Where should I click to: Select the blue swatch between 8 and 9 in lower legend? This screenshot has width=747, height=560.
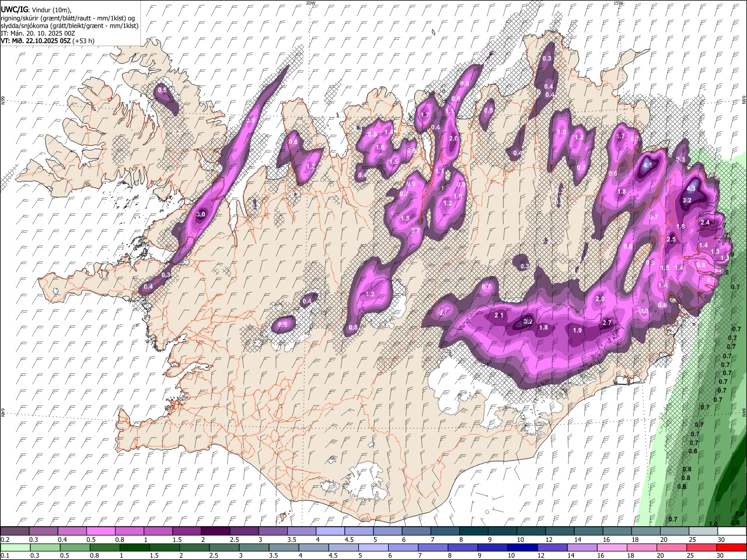click(x=463, y=547)
